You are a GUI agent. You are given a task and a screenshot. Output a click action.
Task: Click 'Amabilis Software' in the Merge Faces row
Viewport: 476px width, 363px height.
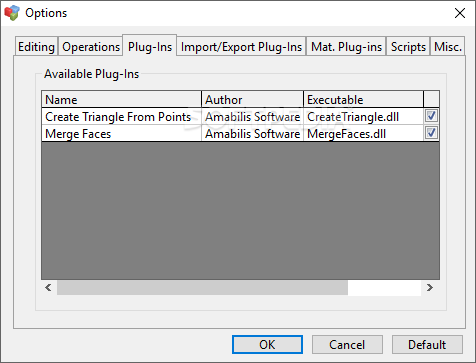tap(252, 134)
